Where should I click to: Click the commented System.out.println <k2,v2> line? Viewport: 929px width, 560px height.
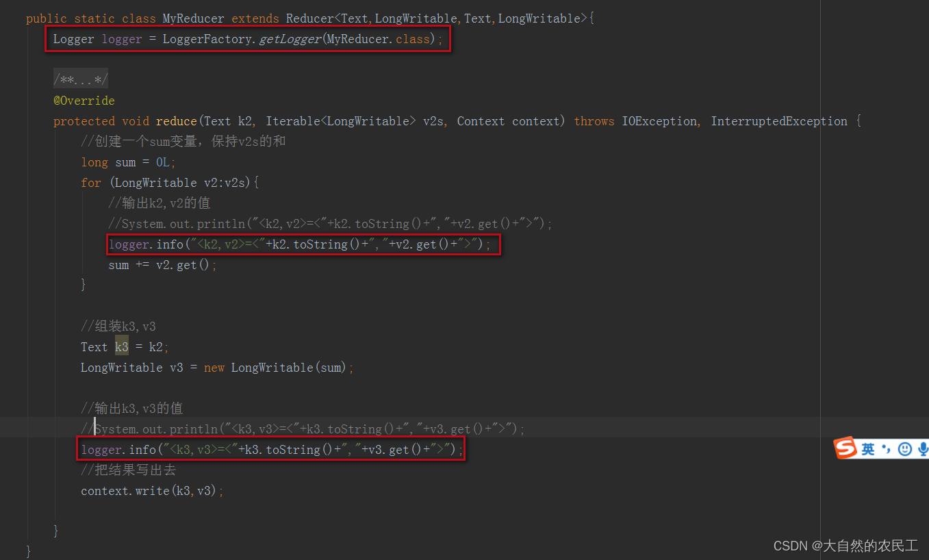pos(330,224)
